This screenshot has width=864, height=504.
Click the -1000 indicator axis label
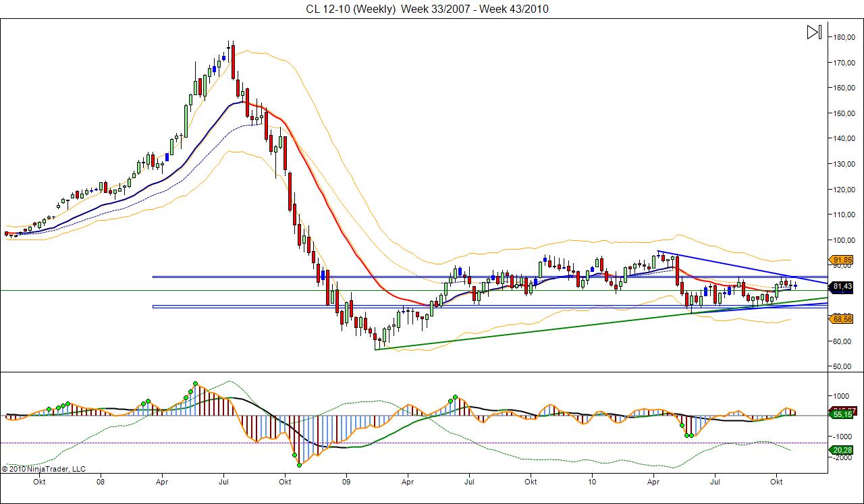(x=843, y=436)
